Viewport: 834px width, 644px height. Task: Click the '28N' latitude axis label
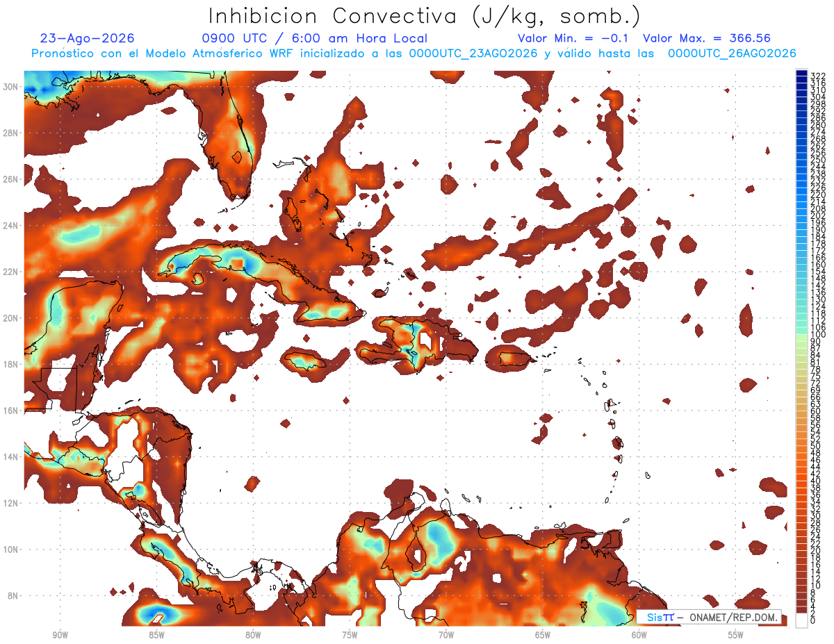[x=10, y=133]
